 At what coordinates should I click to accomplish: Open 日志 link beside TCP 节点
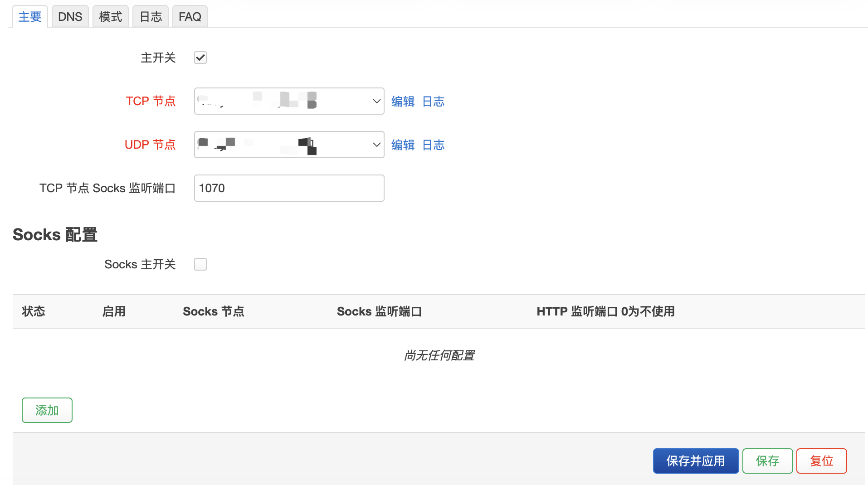(x=433, y=102)
